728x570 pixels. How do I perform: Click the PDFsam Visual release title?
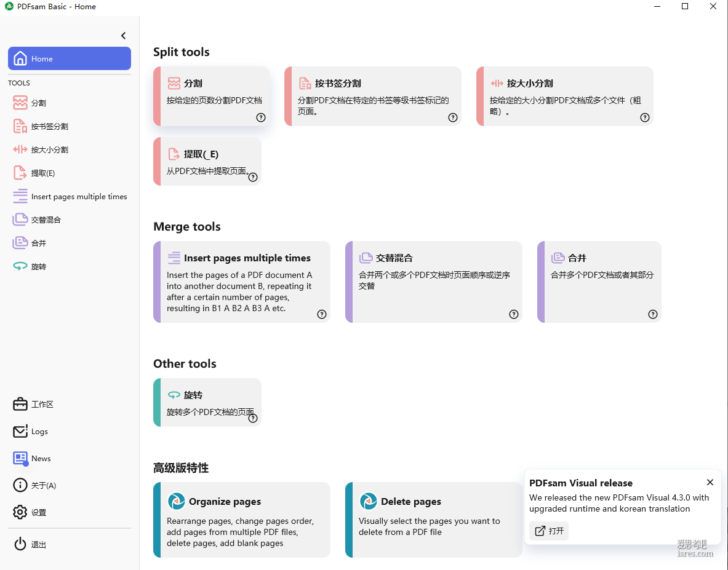click(581, 483)
